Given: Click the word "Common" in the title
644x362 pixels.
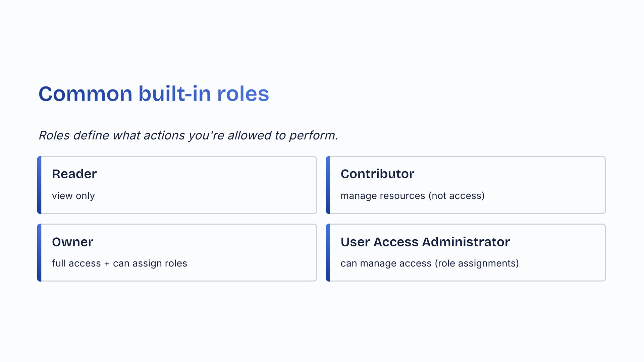Looking at the screenshot, I should point(86,94).
